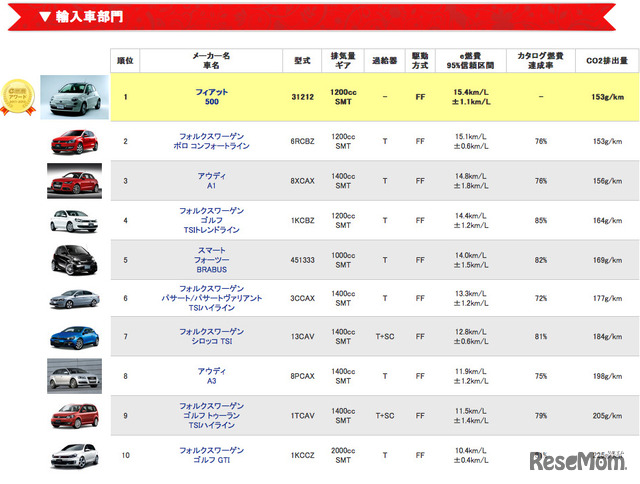This screenshot has height=484, width=640.
Task: Click the red Golf Touran thumbnail
Action: [74, 415]
